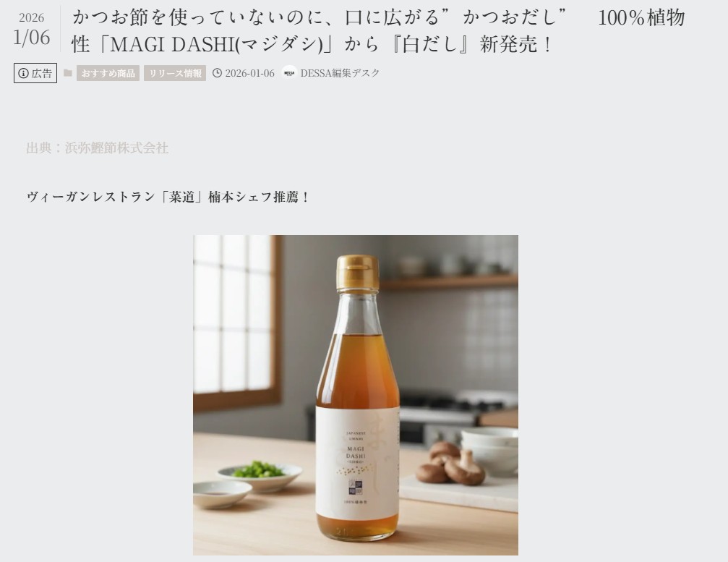The image size is (728, 562).
Task: Click the shiitake mushrooms in the photo
Action: click(450, 463)
